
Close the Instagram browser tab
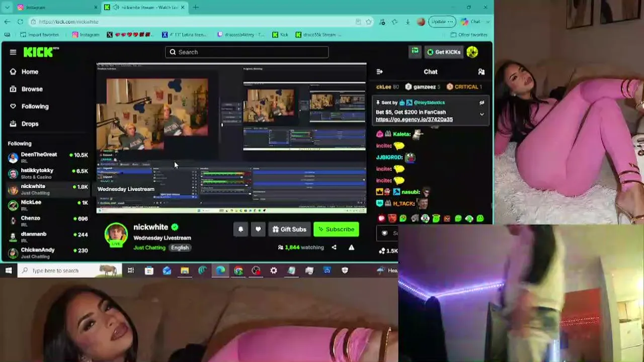click(96, 7)
